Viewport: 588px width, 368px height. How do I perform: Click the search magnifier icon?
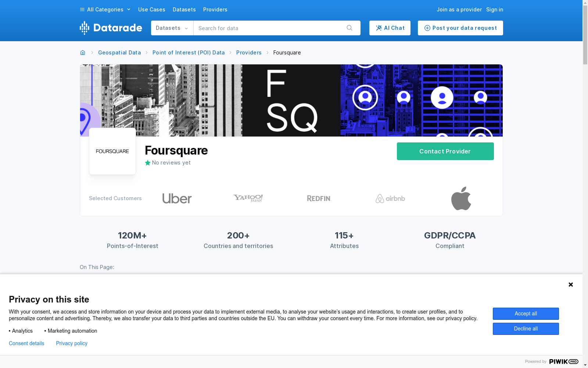(x=349, y=28)
